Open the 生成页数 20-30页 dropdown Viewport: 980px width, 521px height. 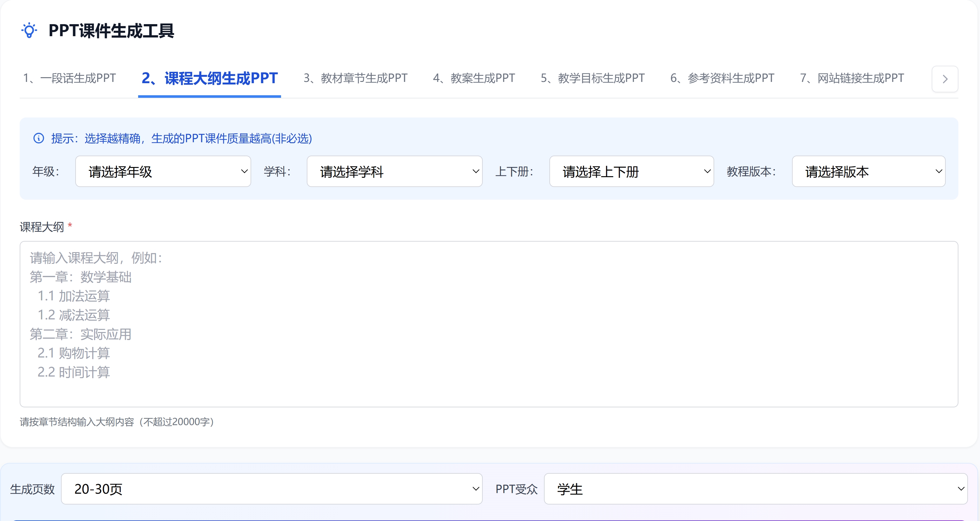272,489
